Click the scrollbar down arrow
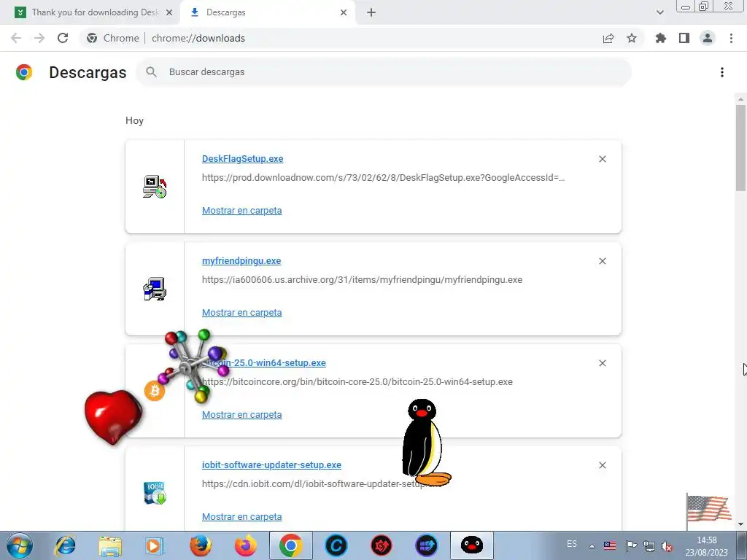The height and width of the screenshot is (560, 747). (x=740, y=524)
